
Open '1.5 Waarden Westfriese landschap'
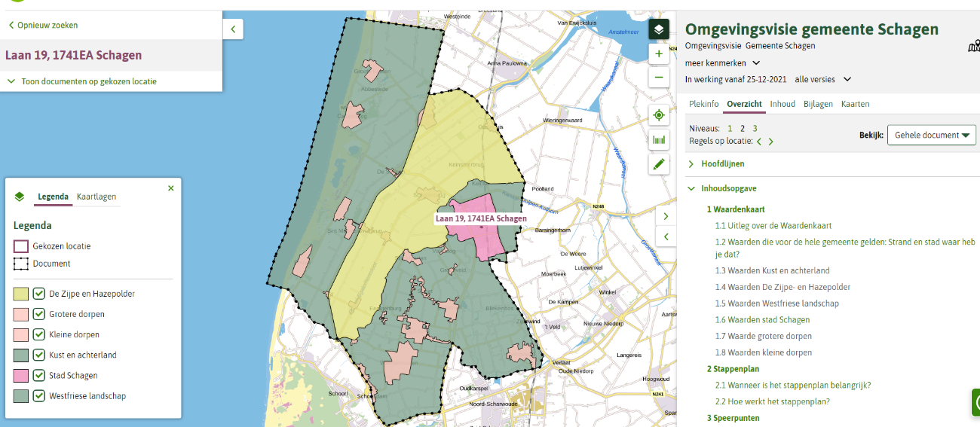click(777, 303)
